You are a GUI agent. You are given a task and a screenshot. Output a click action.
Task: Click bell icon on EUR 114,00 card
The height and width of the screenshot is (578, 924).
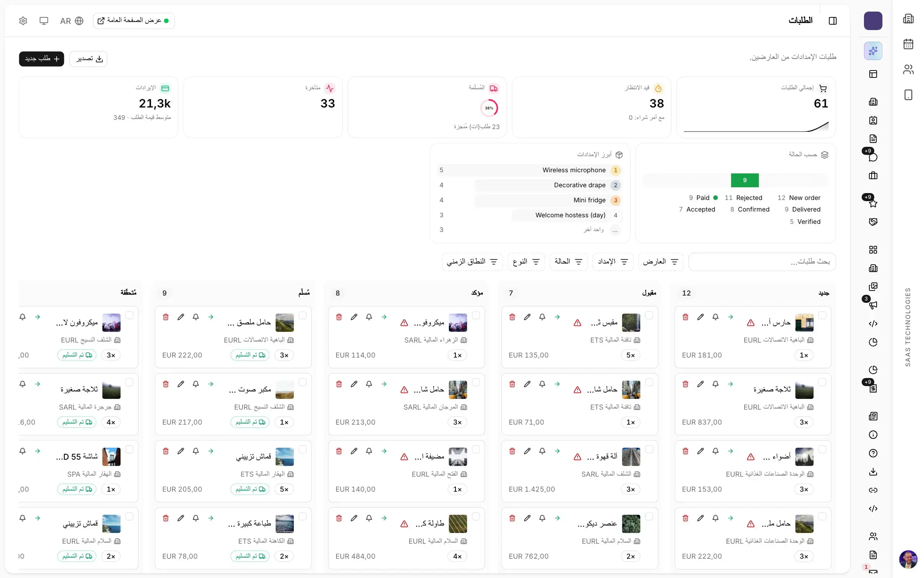point(369,317)
